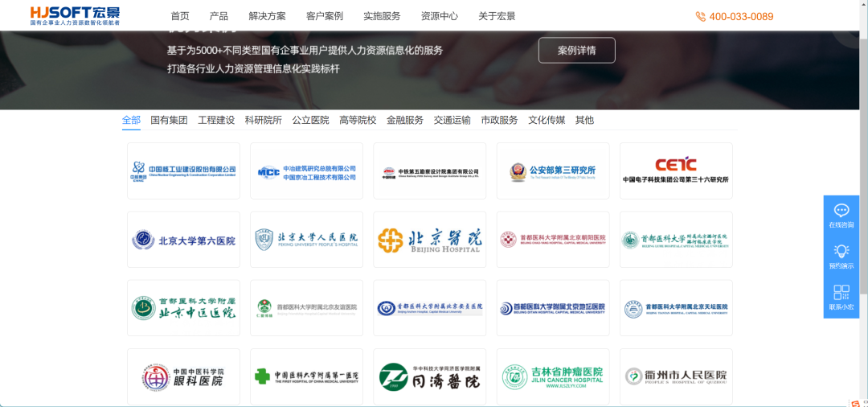The height and width of the screenshot is (407, 868).
Task: Switch to the 文化传媒 tab
Action: [x=547, y=120]
